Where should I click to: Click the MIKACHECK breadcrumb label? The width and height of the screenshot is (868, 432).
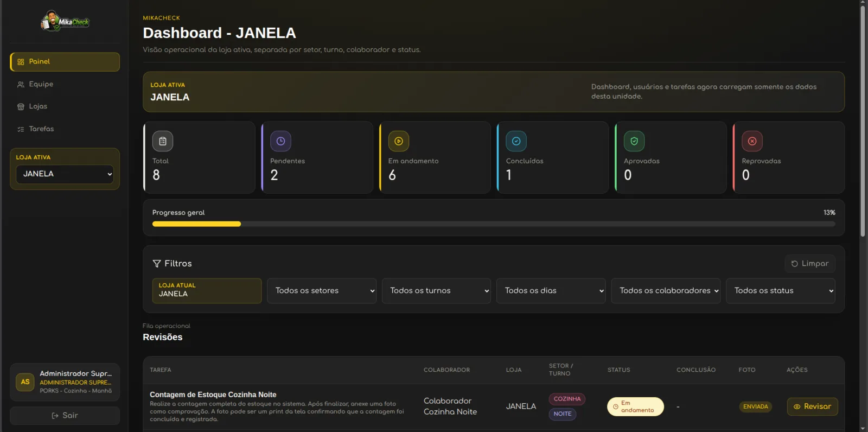161,18
